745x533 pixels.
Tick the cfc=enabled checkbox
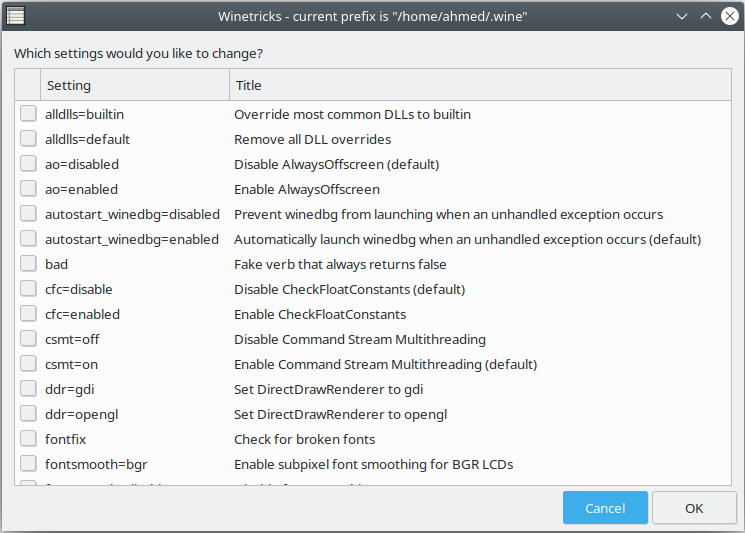28,314
